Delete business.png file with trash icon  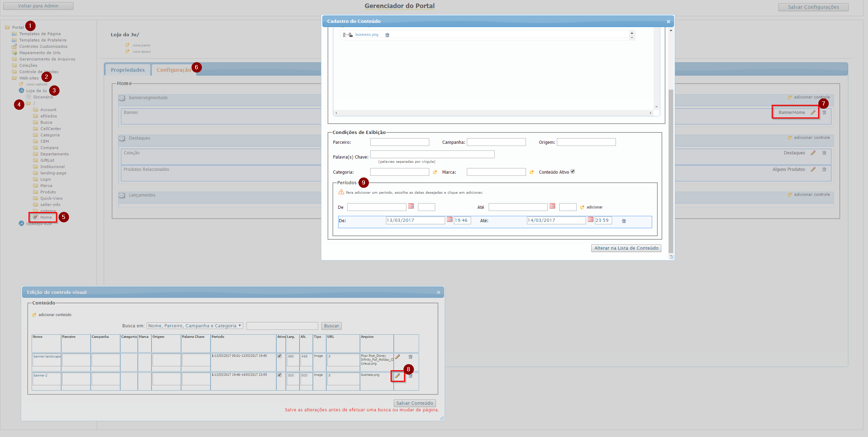387,35
